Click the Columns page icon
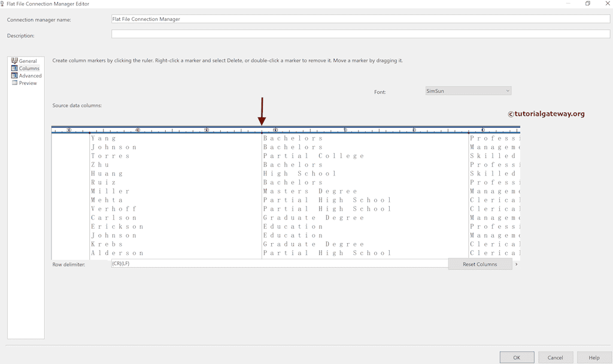 click(14, 68)
